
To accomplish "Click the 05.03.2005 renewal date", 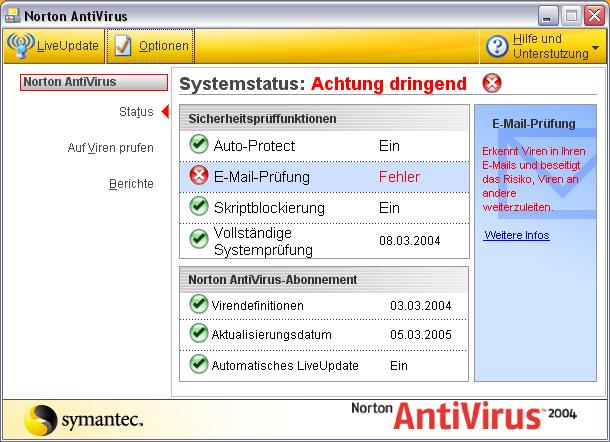I will 421,335.
